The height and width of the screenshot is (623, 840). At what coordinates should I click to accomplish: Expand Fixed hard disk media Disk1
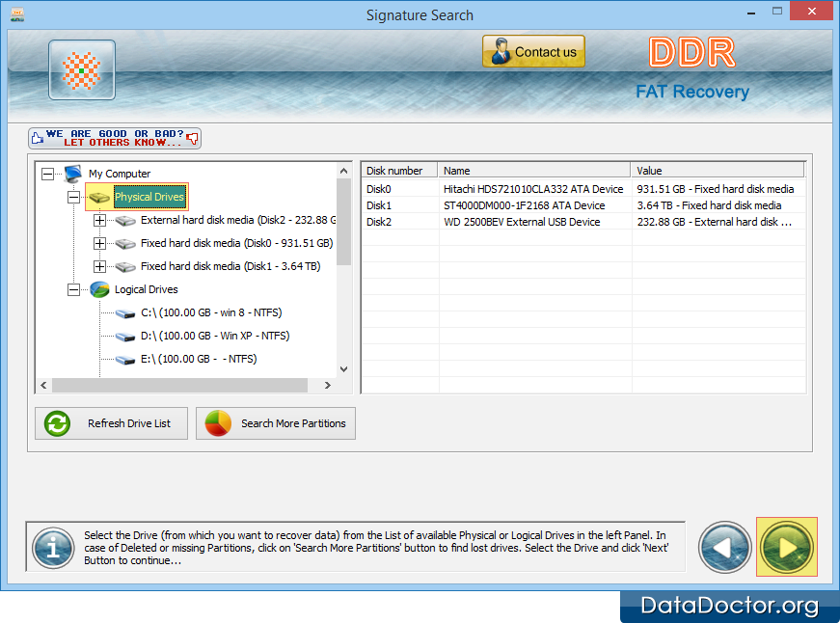point(99,266)
